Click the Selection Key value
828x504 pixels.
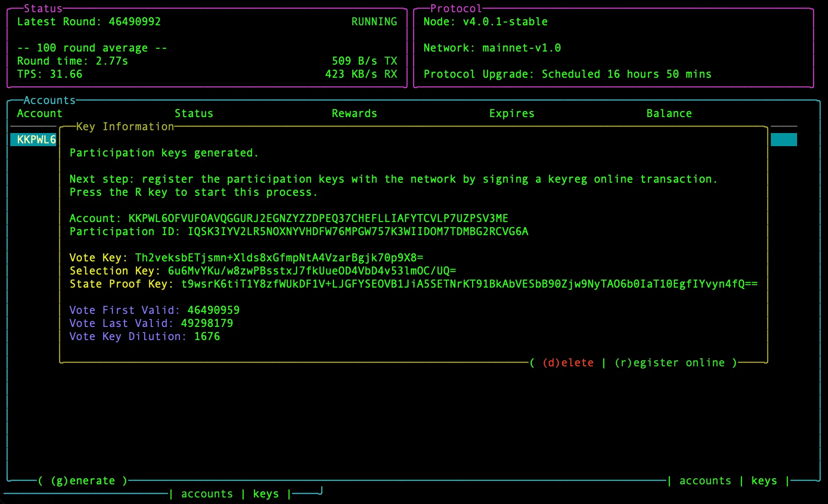point(311,270)
